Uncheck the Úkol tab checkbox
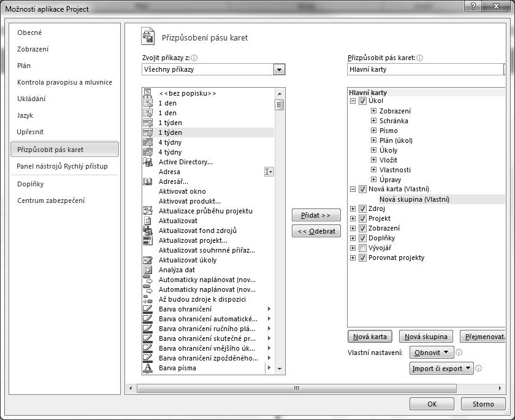Image resolution: width=515 pixels, height=420 pixels. 362,101
